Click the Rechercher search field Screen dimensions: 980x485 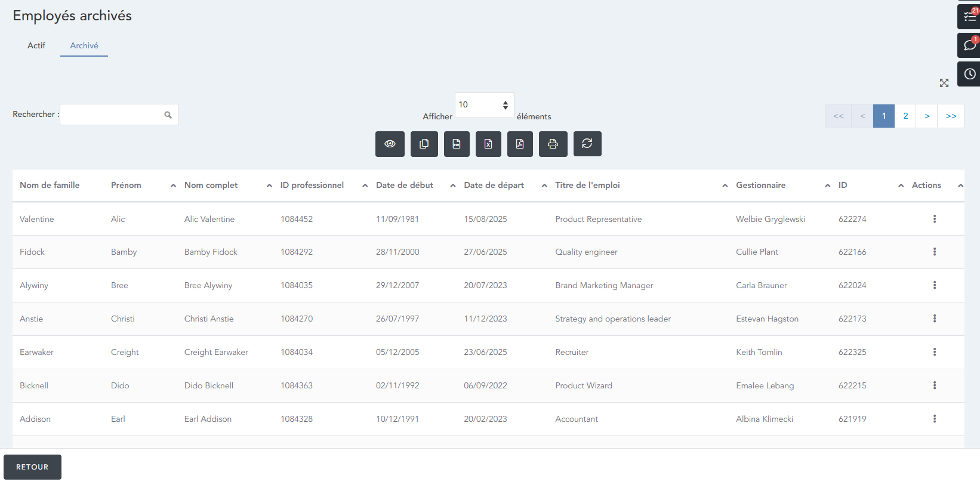pos(112,115)
